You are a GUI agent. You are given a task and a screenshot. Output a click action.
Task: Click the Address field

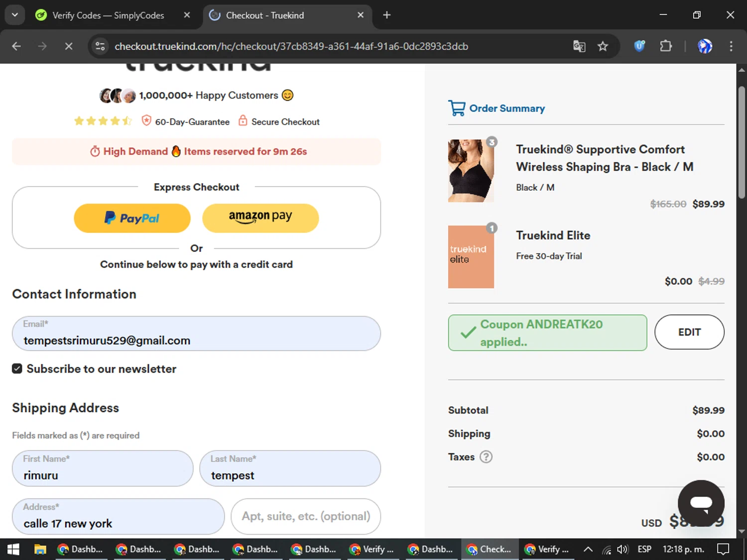click(119, 517)
